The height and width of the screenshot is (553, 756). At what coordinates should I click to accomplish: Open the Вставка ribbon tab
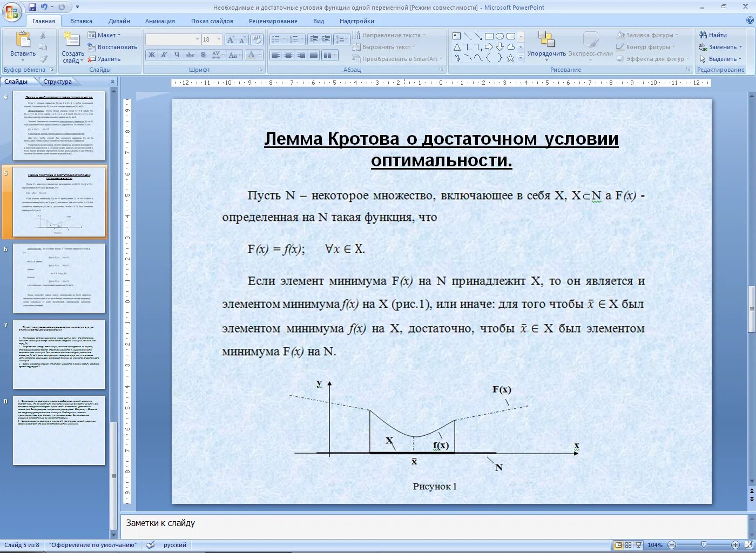click(81, 21)
